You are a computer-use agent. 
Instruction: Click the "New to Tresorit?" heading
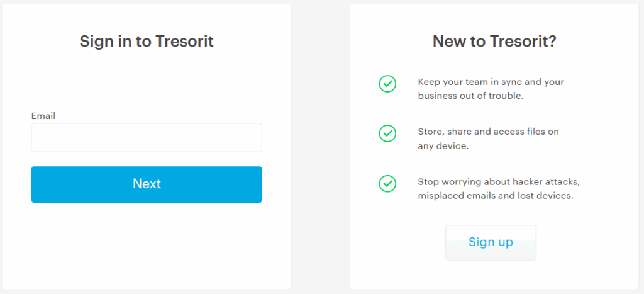point(494,42)
